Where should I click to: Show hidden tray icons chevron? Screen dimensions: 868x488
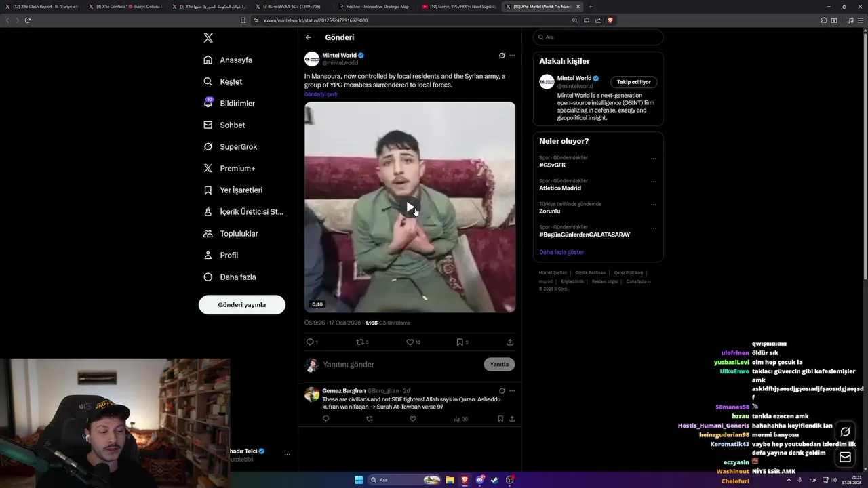(789, 480)
